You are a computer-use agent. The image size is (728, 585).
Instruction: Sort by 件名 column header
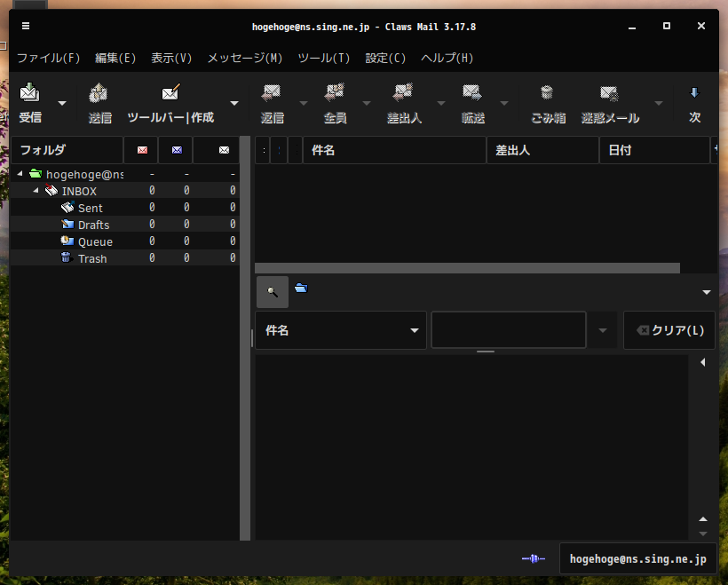pos(394,150)
